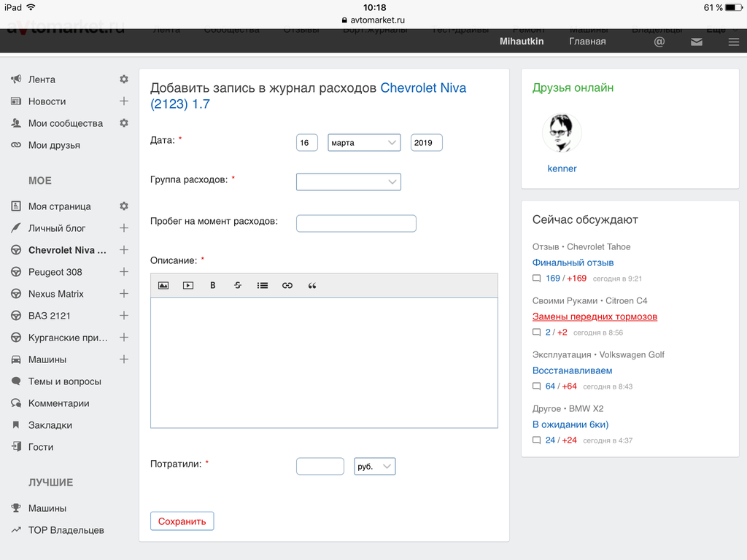
Task: Add a car next to Машины
Action: (x=124, y=359)
